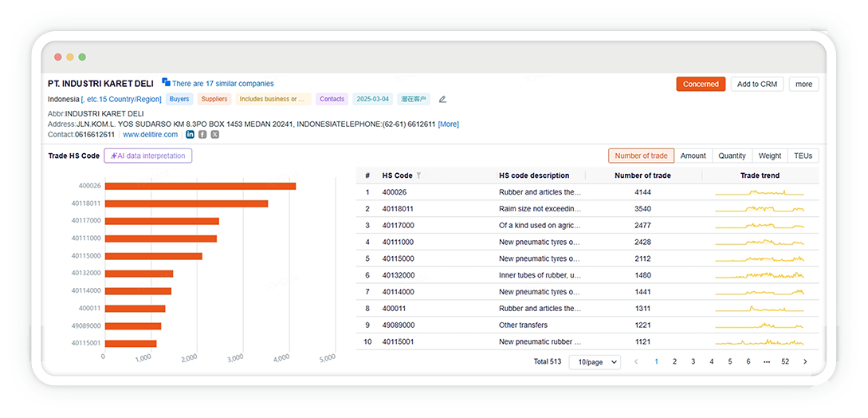Select the Suppliers tag
868x418 pixels.
coord(214,99)
